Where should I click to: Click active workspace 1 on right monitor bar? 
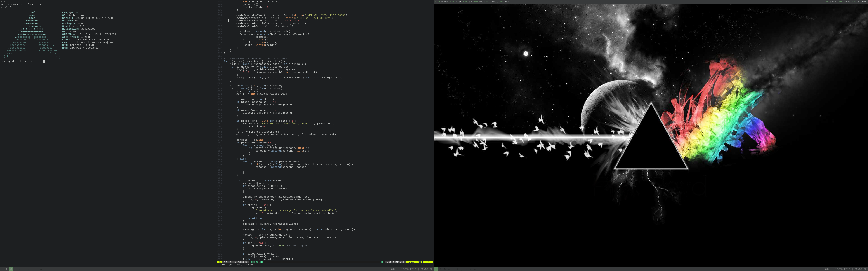click(x=436, y=269)
